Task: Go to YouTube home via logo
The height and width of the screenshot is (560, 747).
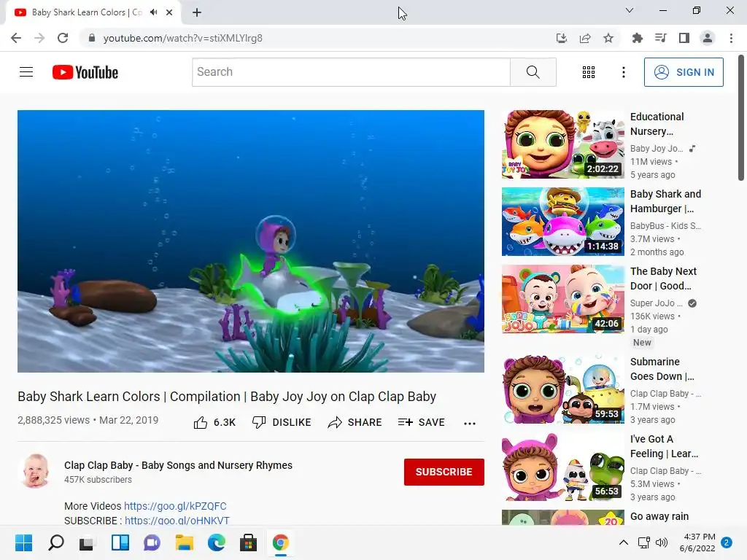Action: point(85,72)
